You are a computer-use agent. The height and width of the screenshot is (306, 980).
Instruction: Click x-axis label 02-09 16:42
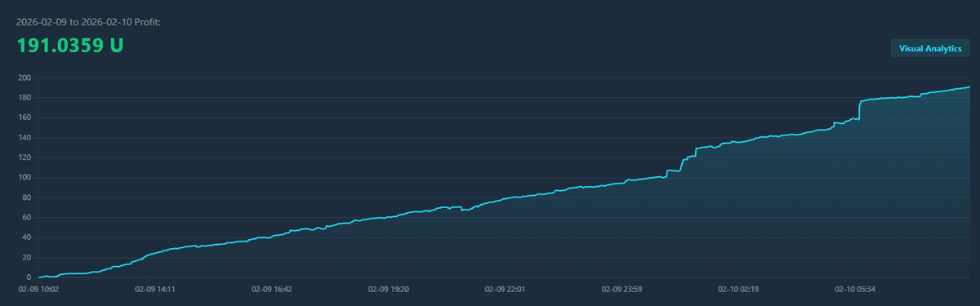tap(272, 289)
